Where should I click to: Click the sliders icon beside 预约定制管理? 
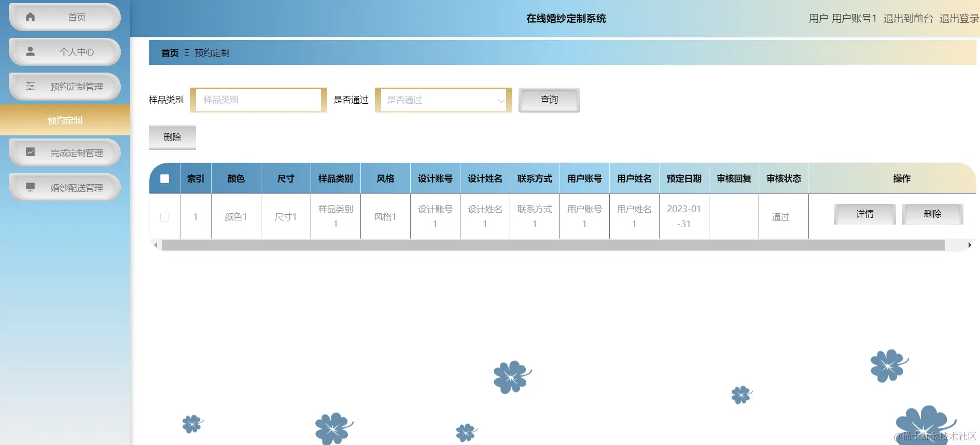click(30, 86)
